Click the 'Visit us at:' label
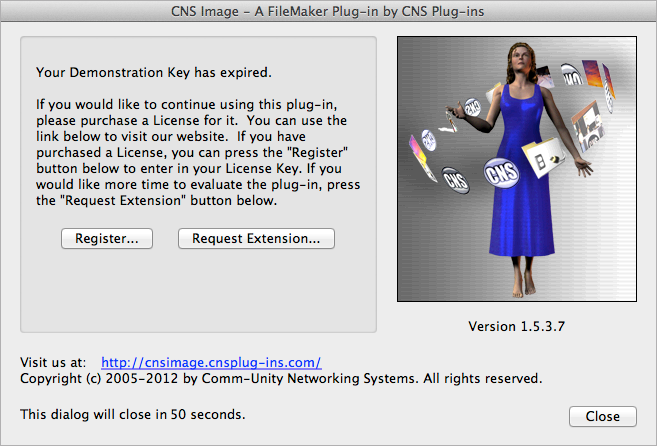Viewport: 657px width, 446px height. (x=53, y=362)
